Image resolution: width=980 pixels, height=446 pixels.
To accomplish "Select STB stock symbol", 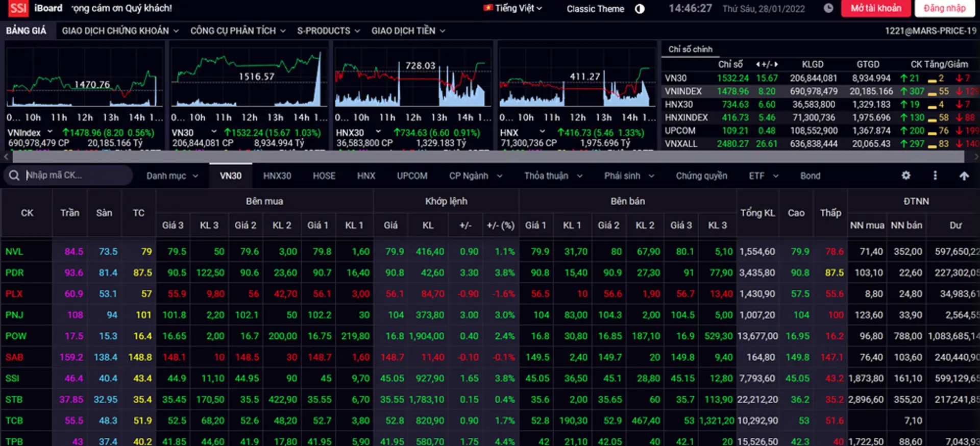I will pyautogui.click(x=14, y=400).
